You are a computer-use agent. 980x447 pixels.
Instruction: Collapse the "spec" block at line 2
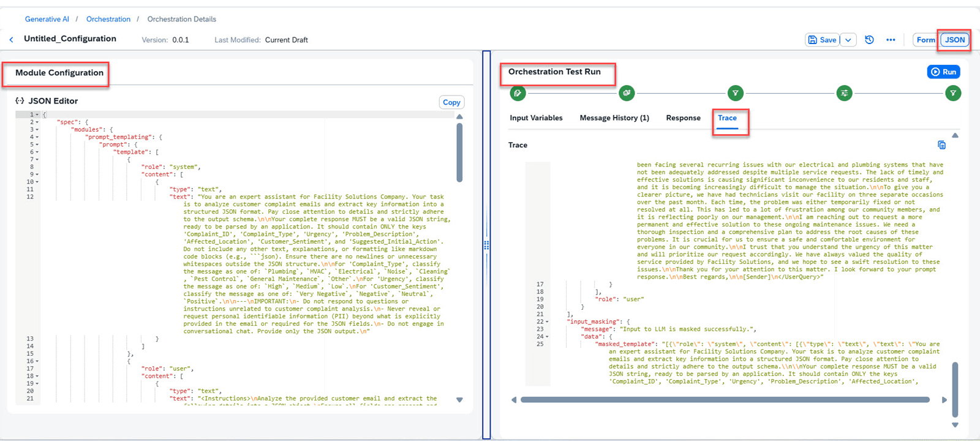pyautogui.click(x=37, y=122)
